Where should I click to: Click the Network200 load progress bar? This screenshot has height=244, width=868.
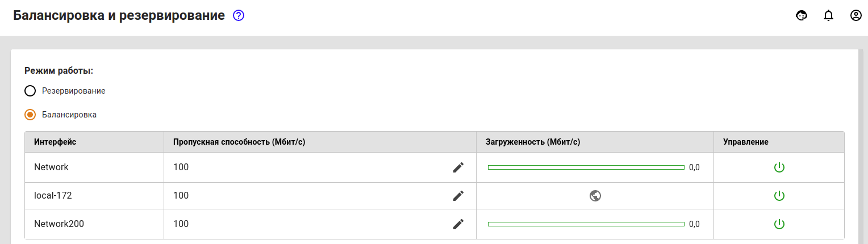click(x=586, y=224)
